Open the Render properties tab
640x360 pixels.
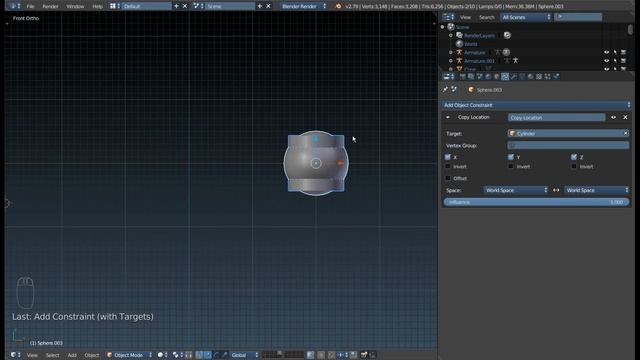click(462, 76)
